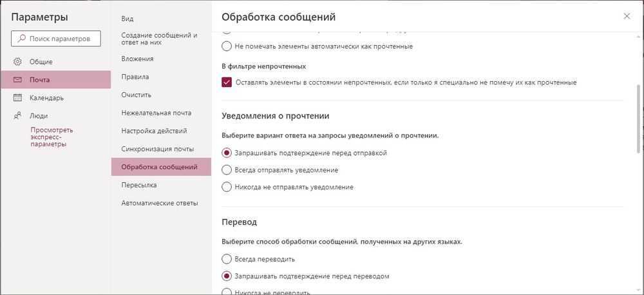Click the people icon next to Люди

(x=17, y=116)
